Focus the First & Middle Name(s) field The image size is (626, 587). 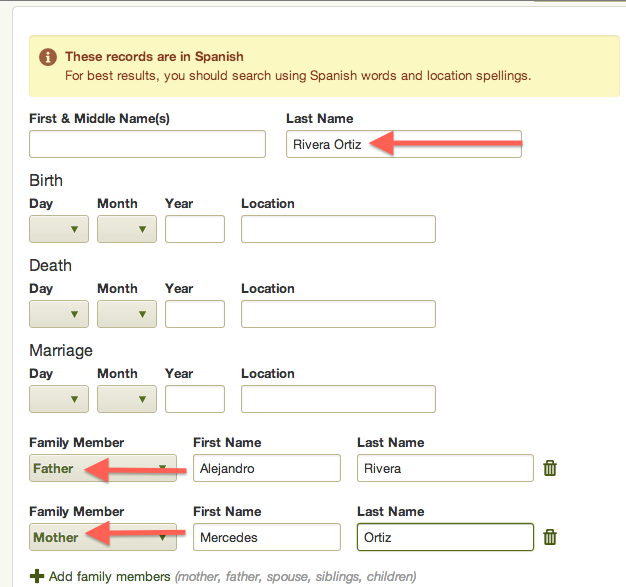pyautogui.click(x=147, y=144)
